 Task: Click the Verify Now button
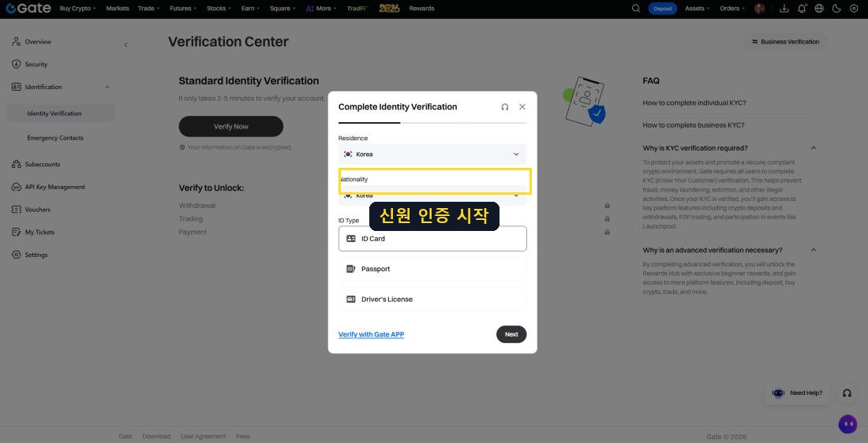231,127
